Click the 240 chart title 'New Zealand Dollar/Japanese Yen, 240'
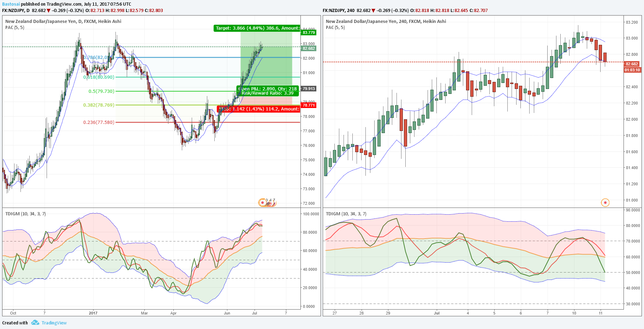This screenshot has height=329, width=644. (366, 21)
